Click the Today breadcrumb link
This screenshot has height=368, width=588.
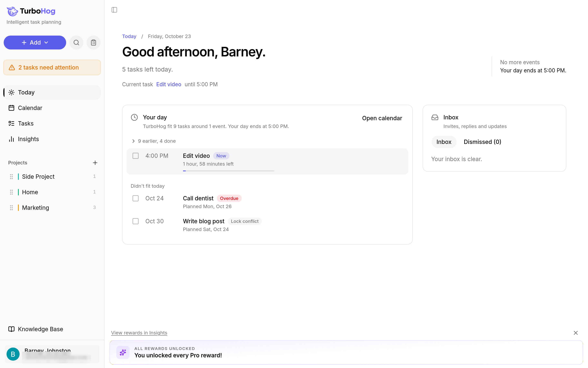[129, 36]
